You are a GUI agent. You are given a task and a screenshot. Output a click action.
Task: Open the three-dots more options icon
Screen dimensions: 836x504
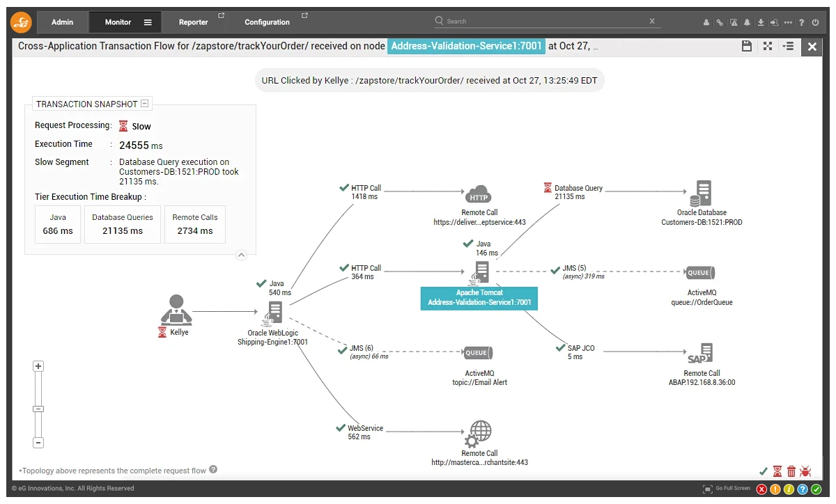click(x=788, y=22)
